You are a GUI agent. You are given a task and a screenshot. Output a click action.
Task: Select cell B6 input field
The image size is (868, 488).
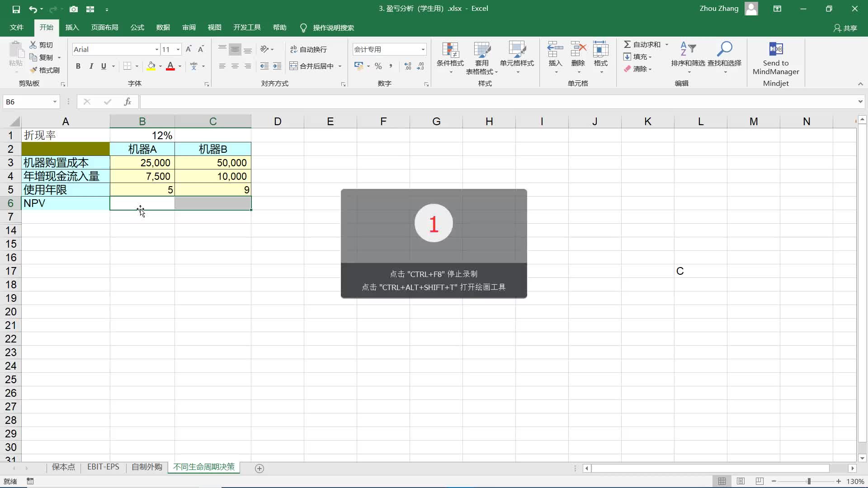point(142,202)
